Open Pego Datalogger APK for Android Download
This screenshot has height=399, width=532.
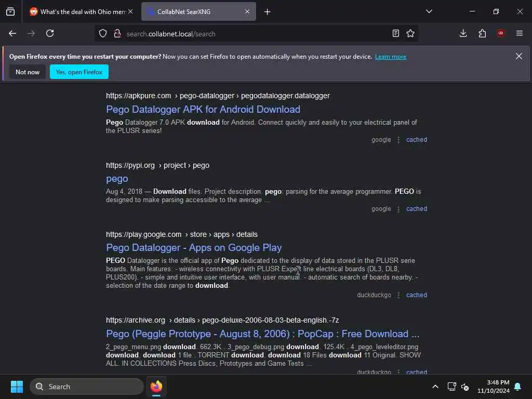(203, 109)
